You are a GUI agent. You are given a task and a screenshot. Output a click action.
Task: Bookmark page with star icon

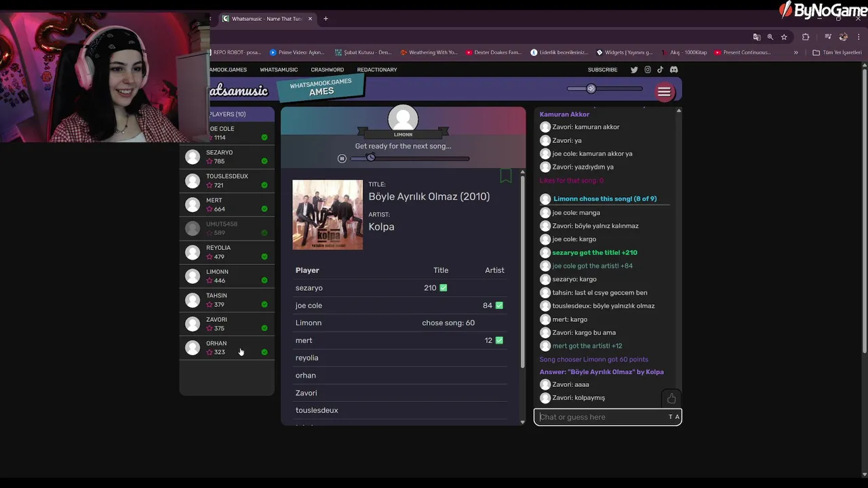click(784, 37)
